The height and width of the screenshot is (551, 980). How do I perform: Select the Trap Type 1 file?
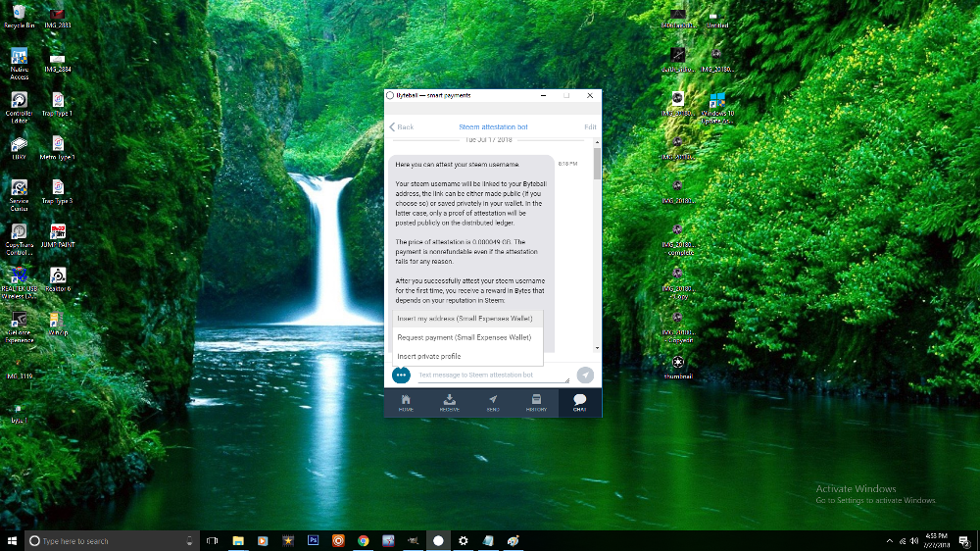pyautogui.click(x=58, y=105)
